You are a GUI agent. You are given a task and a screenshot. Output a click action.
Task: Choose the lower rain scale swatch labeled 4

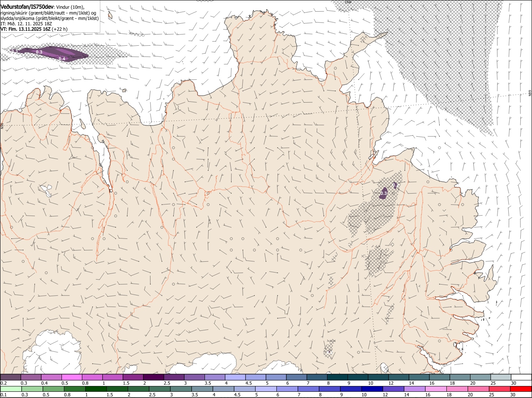coord(223,389)
